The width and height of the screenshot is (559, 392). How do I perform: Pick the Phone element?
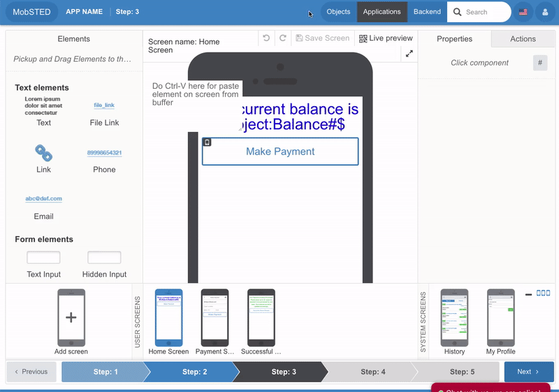pos(104,161)
